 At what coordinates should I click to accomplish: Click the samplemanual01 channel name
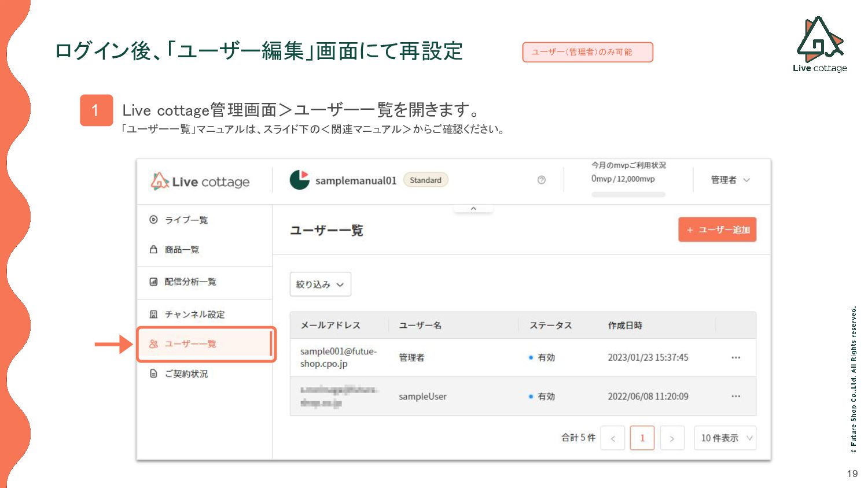tap(356, 180)
